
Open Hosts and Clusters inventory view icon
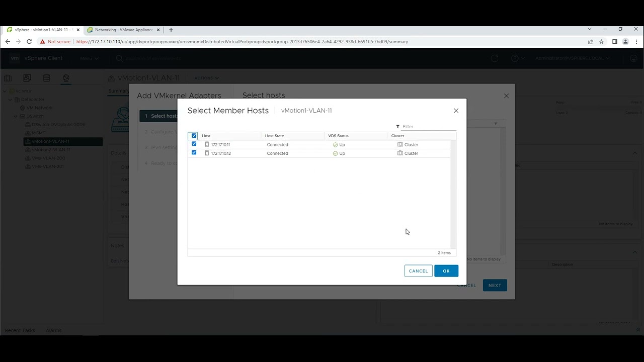(x=8, y=78)
